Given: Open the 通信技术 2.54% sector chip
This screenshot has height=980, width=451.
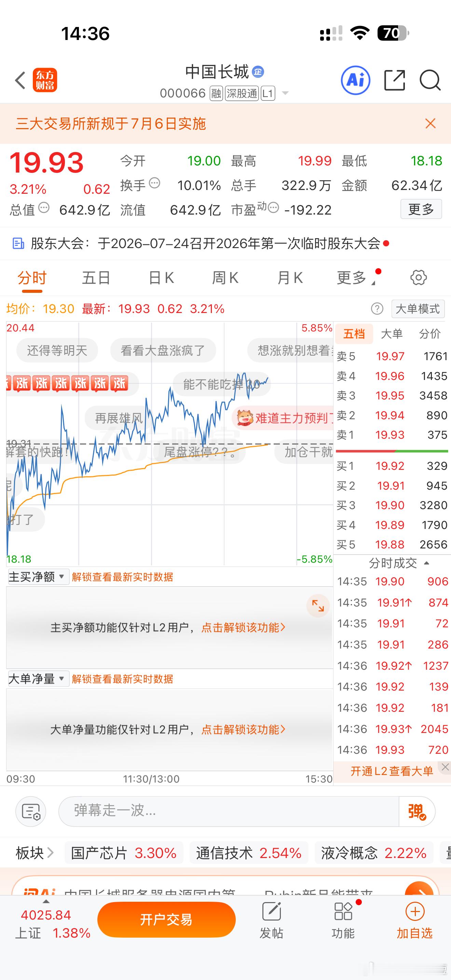Looking at the screenshot, I should click(249, 853).
